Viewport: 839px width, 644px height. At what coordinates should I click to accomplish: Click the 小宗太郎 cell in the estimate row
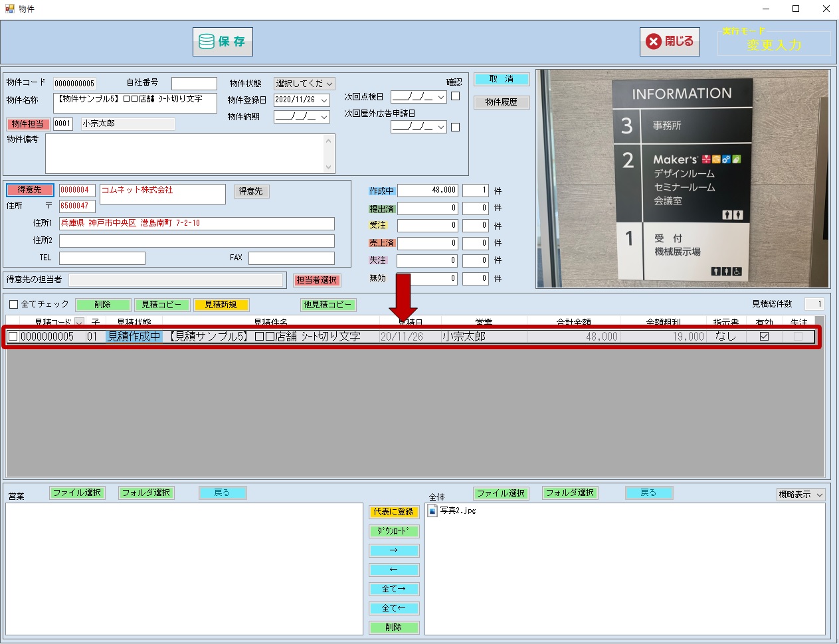click(x=484, y=337)
